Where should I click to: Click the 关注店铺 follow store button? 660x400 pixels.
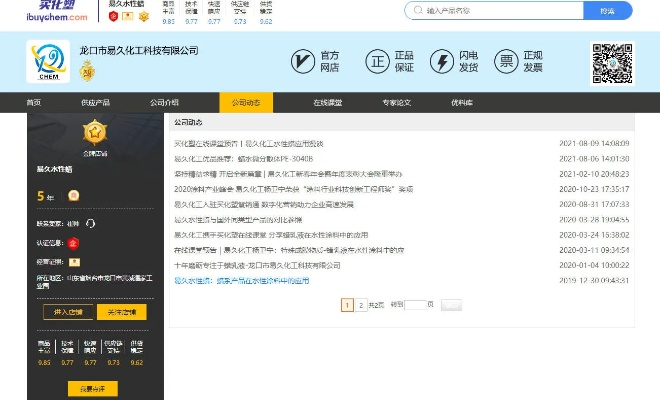coord(121,312)
